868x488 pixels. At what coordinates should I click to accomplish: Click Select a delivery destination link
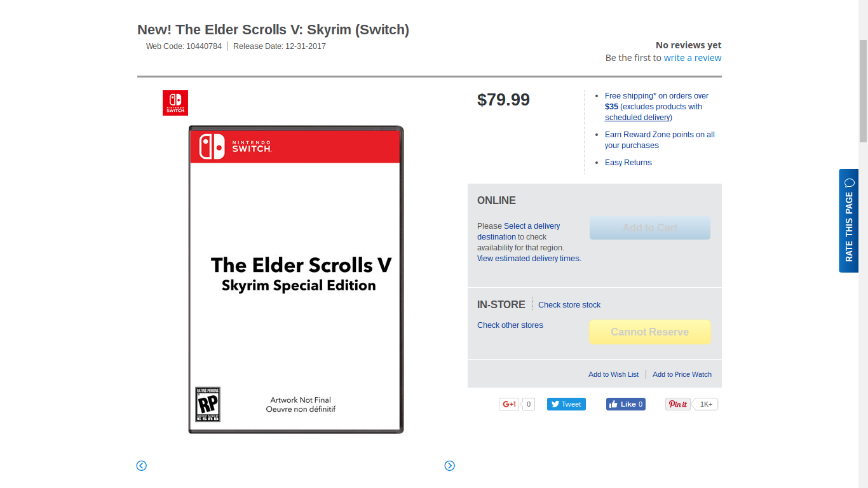click(532, 226)
